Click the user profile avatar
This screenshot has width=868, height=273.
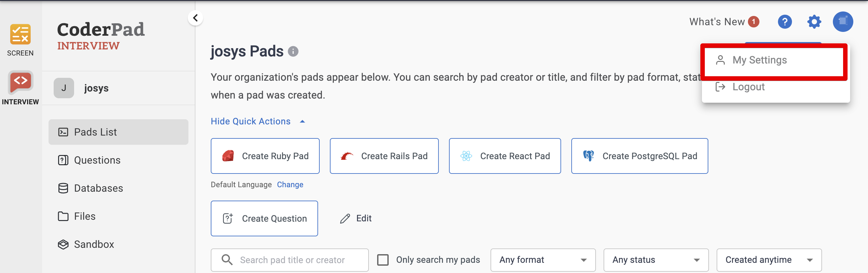coord(843,22)
